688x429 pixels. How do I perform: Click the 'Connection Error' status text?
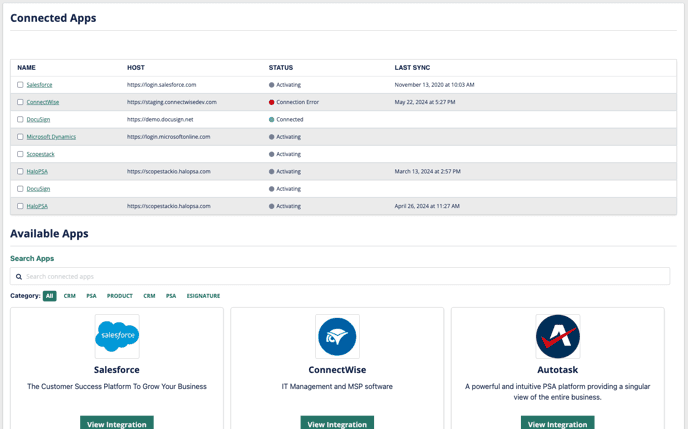(297, 102)
